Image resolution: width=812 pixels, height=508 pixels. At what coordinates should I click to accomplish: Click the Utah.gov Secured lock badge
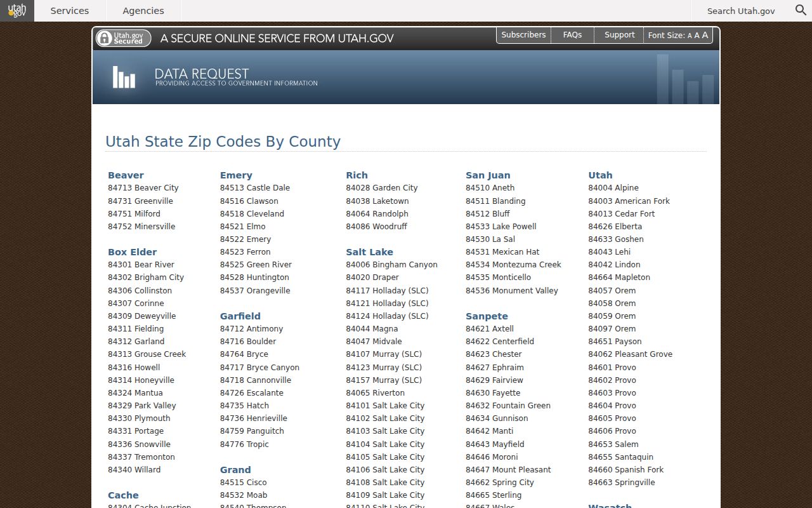pos(123,38)
